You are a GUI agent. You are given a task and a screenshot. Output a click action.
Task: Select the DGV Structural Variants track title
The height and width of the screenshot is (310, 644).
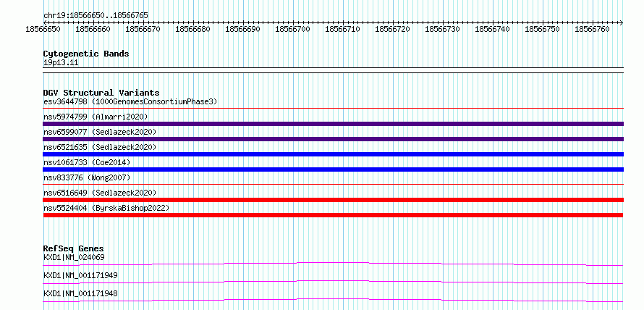101,93
